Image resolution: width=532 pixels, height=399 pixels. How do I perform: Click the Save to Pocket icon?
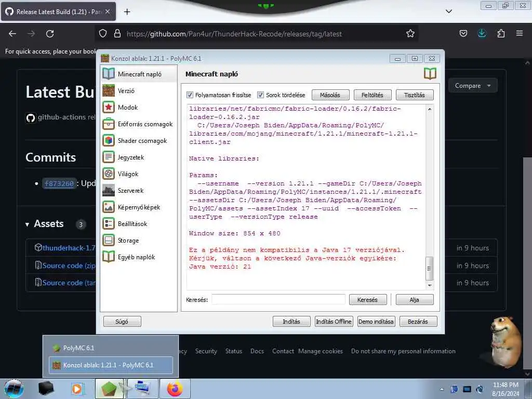pyautogui.click(x=463, y=34)
